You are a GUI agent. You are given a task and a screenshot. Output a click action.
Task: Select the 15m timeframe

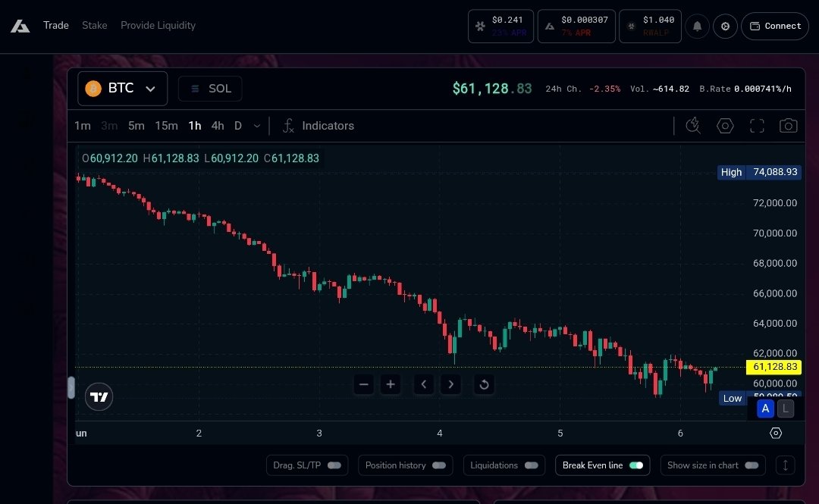pyautogui.click(x=167, y=126)
